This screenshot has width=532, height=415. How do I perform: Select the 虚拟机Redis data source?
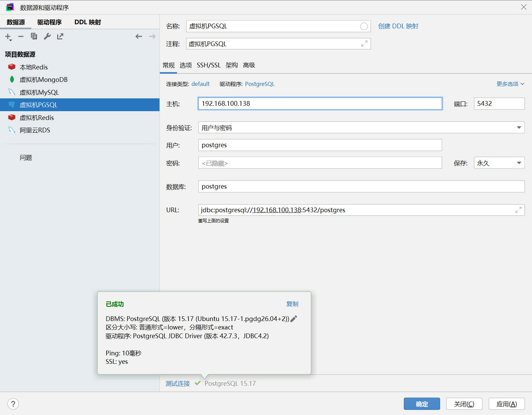click(80, 118)
